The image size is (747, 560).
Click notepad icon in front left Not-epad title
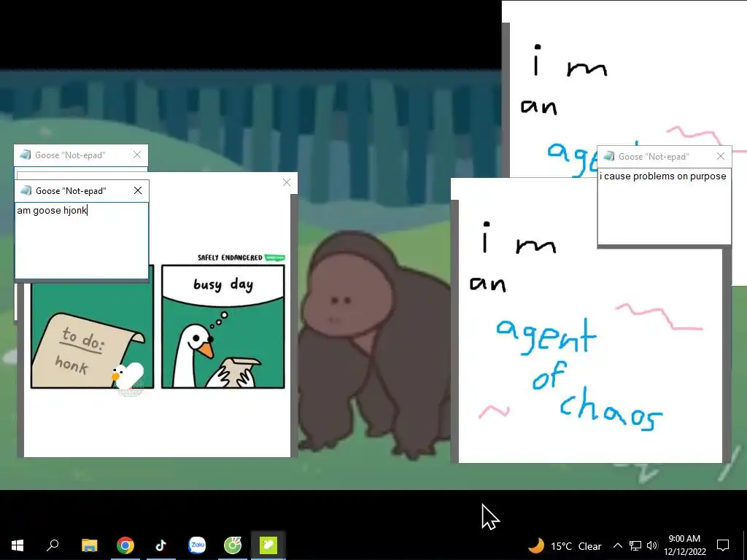coord(26,190)
